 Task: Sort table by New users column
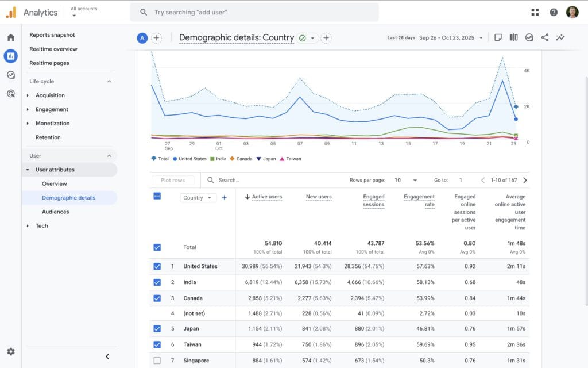[x=320, y=197]
